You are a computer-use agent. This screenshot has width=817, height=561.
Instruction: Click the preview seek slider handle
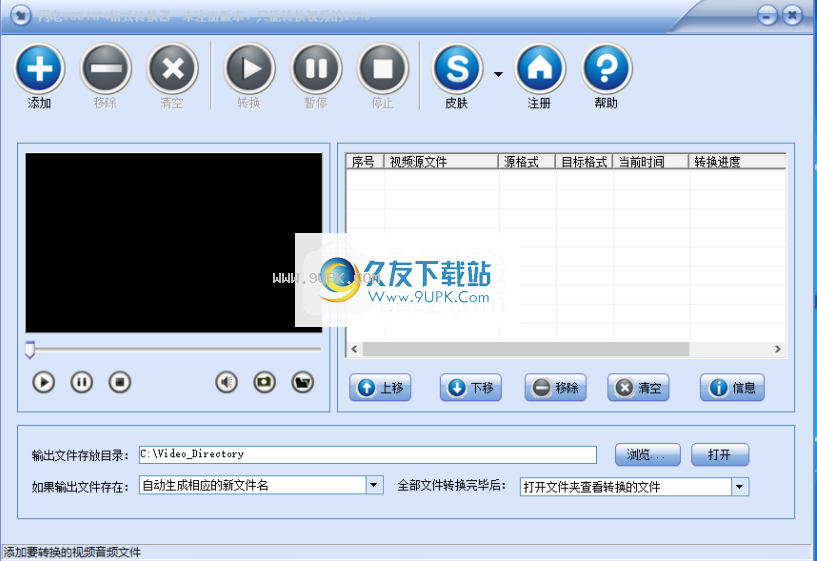[x=30, y=350]
